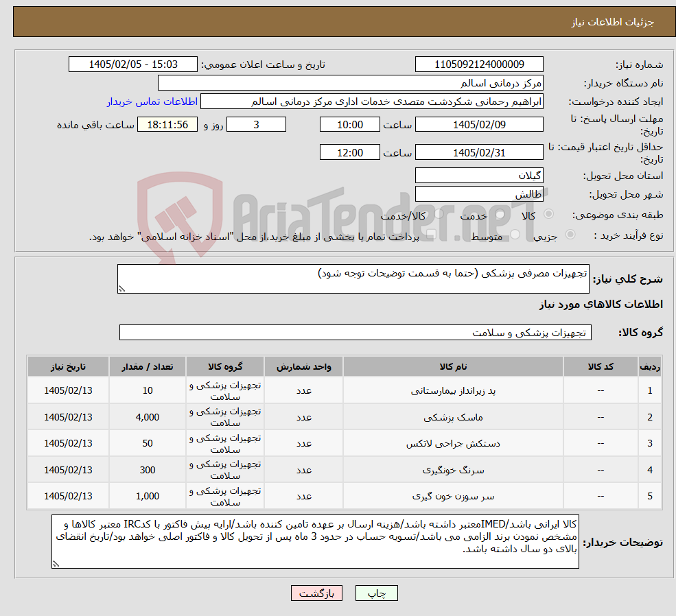This screenshot has width=676, height=616.
Task: Click the buyer notes resize handle
Action: 56,564
